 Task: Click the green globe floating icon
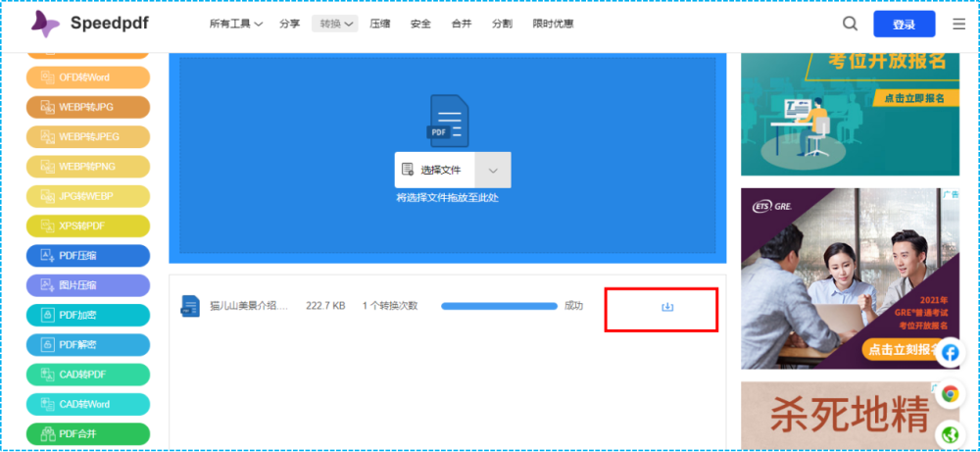950,434
